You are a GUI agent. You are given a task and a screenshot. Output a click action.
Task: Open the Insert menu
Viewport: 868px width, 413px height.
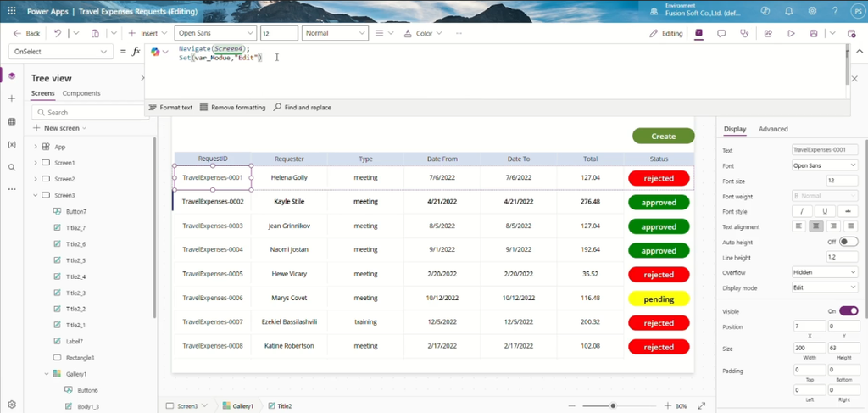[x=147, y=33]
